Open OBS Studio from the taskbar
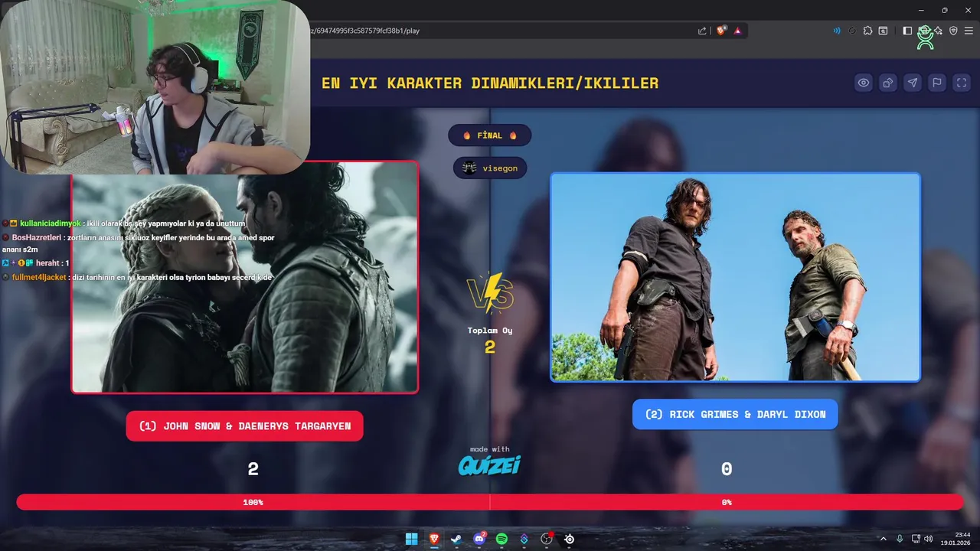The image size is (980, 551). [x=547, y=539]
